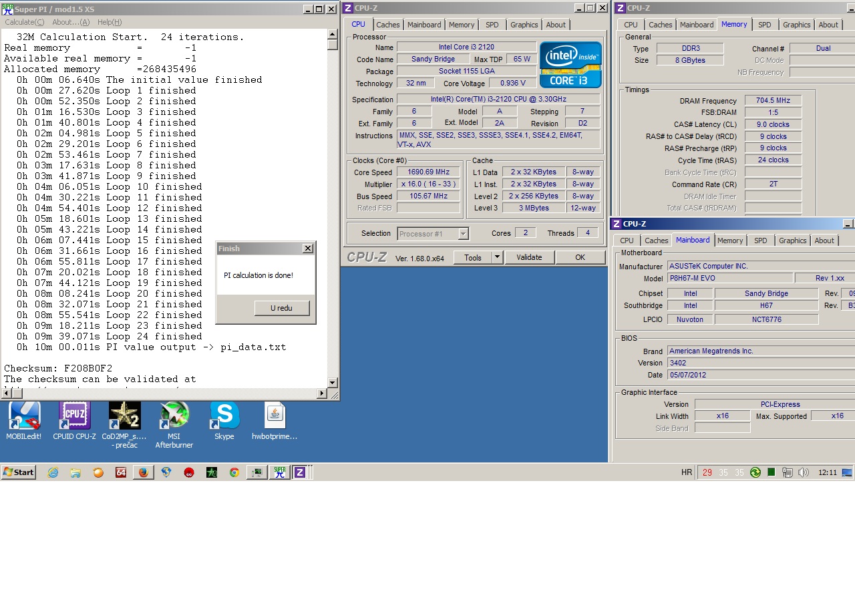This screenshot has height=616, width=855.
Task: Click the HR language indicator
Action: [x=687, y=472]
